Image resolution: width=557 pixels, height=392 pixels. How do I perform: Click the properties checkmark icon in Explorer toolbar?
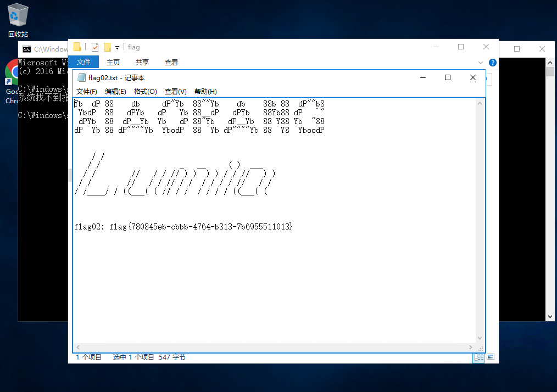tap(95, 47)
